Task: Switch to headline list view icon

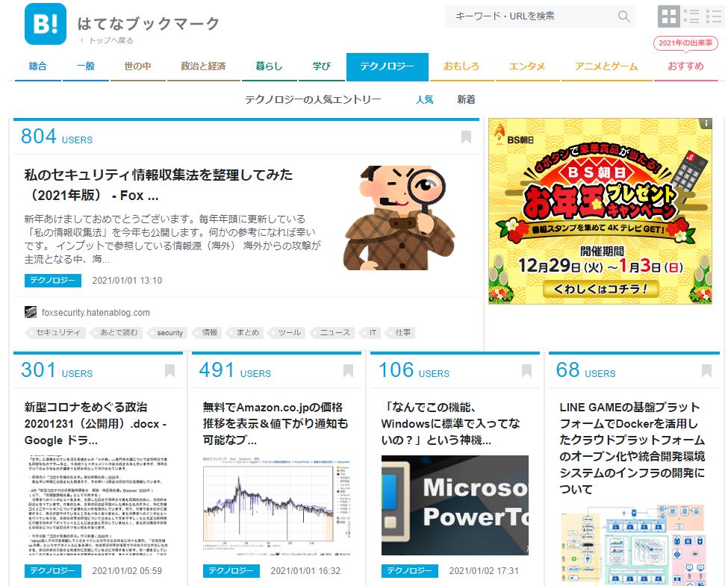Action: (691, 16)
